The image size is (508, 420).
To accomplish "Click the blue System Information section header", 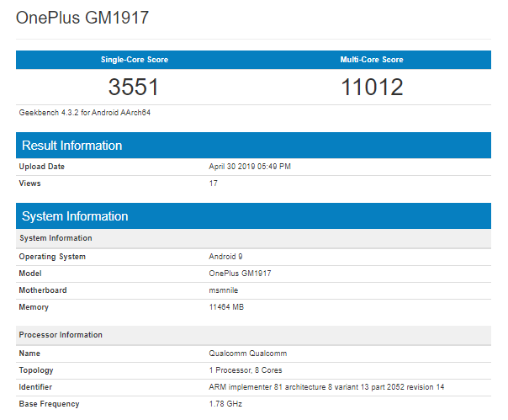I will click(x=75, y=216).
